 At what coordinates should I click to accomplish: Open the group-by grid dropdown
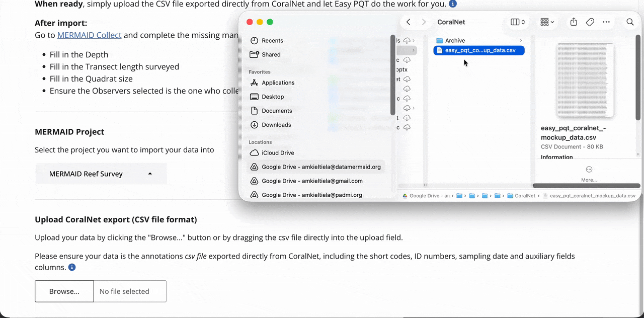[547, 22]
